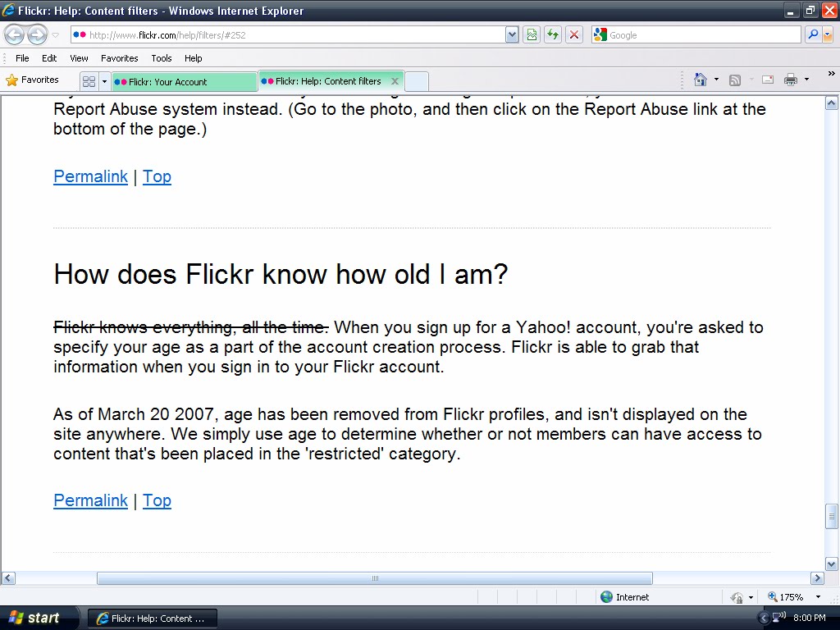
Task: Click the Compatibility View icon
Action: point(532,35)
